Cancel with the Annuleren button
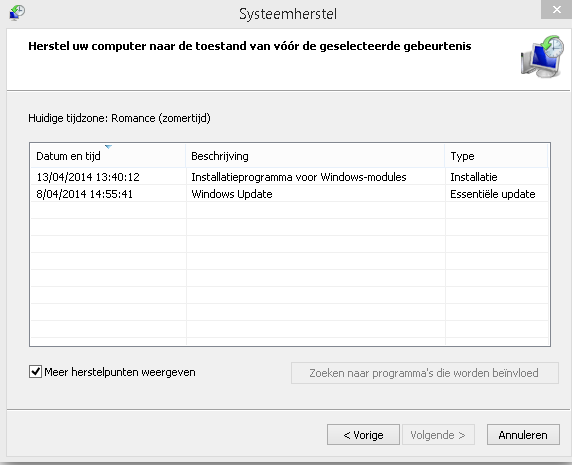 (x=523, y=435)
